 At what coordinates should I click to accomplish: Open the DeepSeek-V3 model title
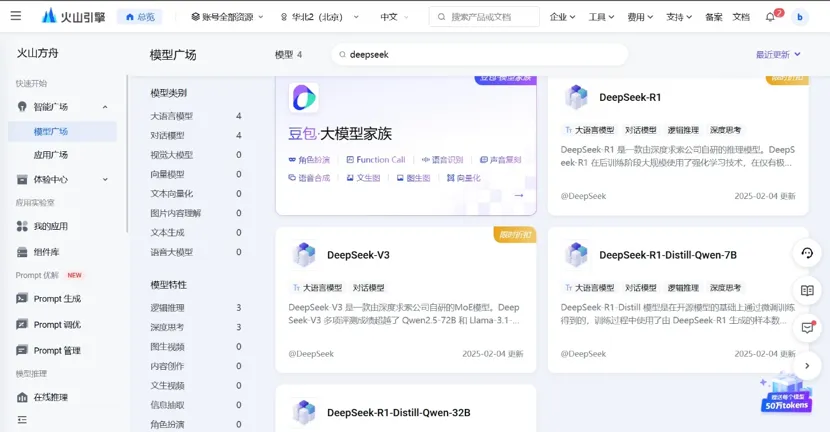click(x=358, y=255)
